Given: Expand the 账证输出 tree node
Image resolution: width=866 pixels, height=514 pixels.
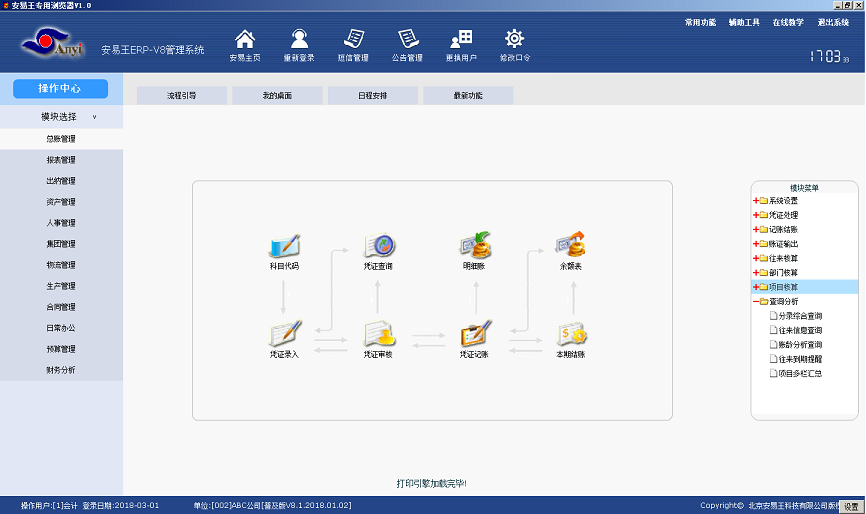Looking at the screenshot, I should tap(756, 244).
